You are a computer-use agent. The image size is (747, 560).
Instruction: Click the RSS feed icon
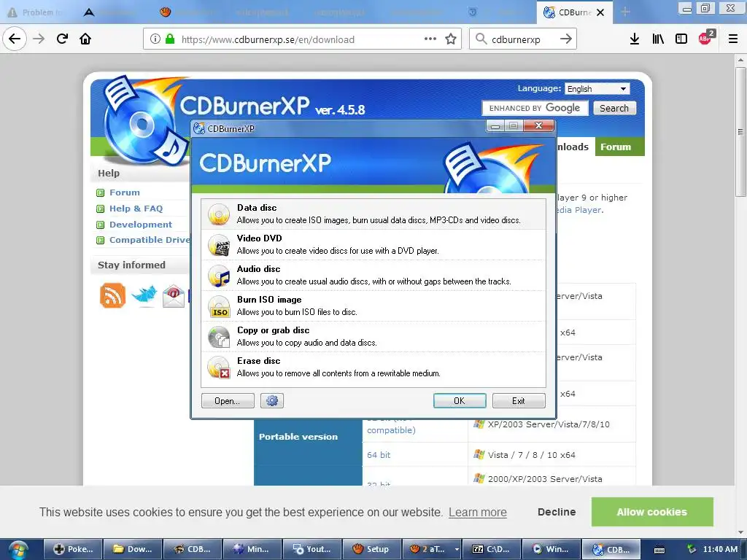[x=112, y=295]
